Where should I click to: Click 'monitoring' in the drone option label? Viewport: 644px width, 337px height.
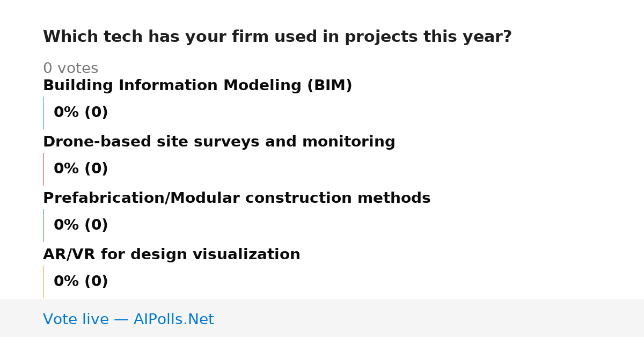click(349, 142)
